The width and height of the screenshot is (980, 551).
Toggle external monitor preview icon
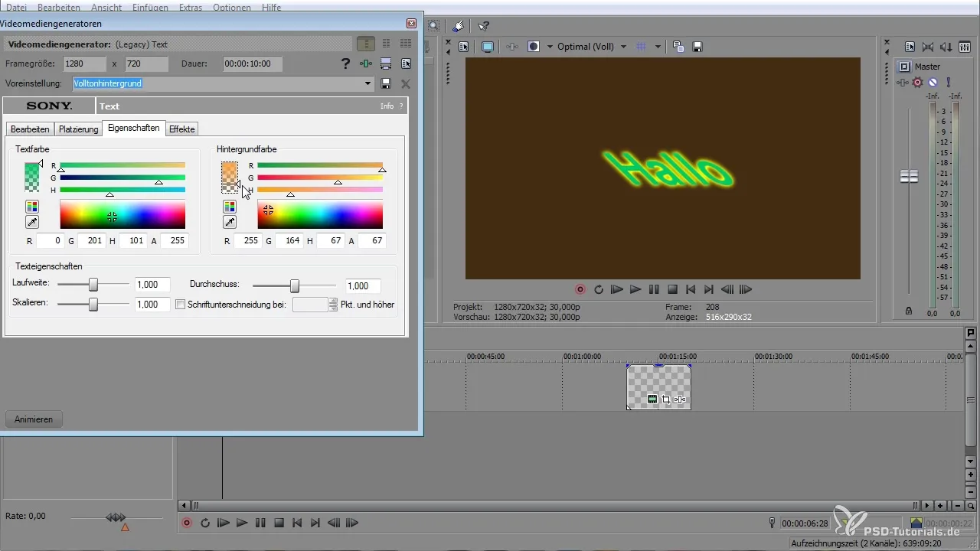coord(488,47)
